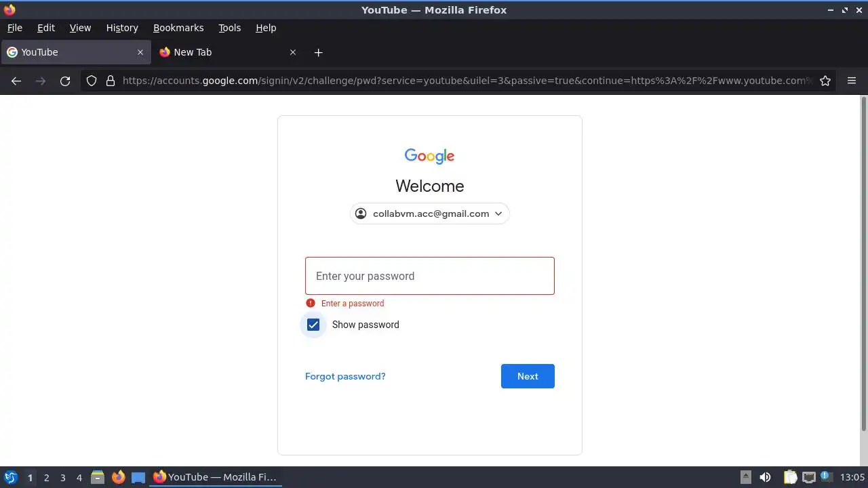
Task: Go back using the browser back arrow
Action: 16,81
